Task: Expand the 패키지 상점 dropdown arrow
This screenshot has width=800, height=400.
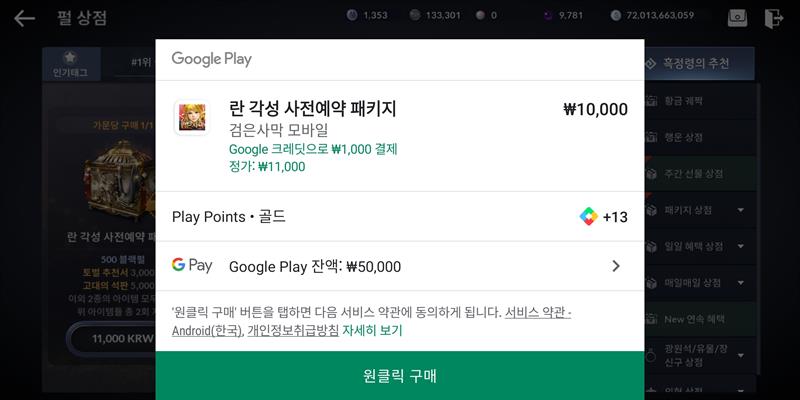Action: [x=740, y=210]
